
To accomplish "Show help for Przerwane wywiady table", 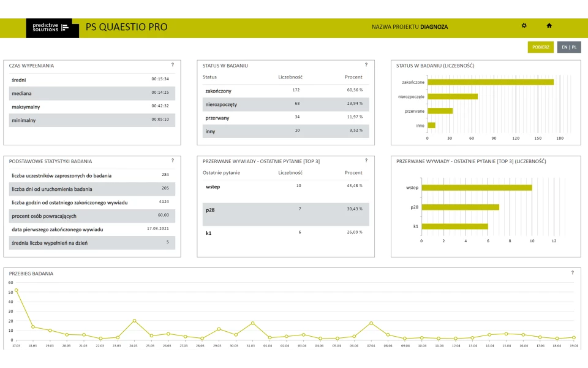I will (366, 160).
